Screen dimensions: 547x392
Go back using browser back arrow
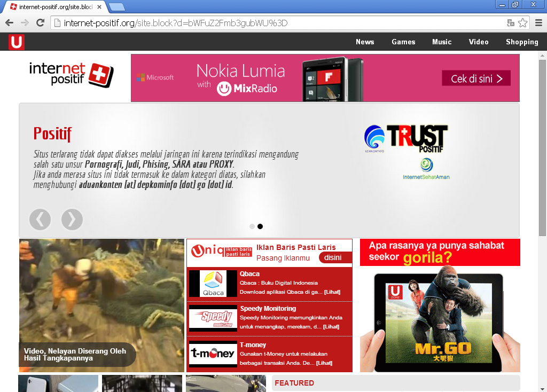pos(10,23)
